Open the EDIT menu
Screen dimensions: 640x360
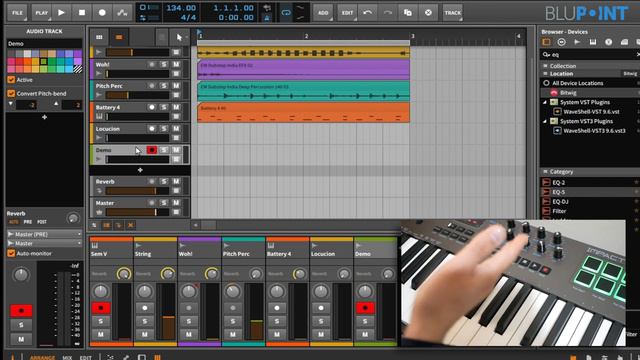(x=347, y=13)
